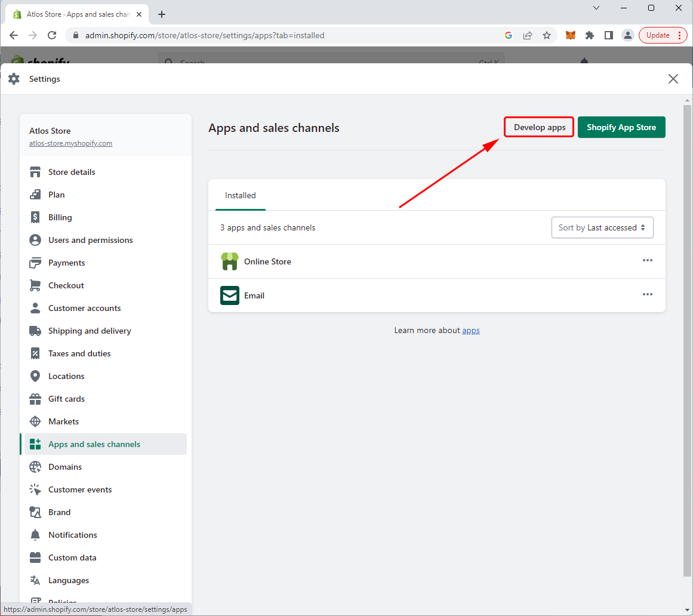Select the Installed tab

coord(240,195)
